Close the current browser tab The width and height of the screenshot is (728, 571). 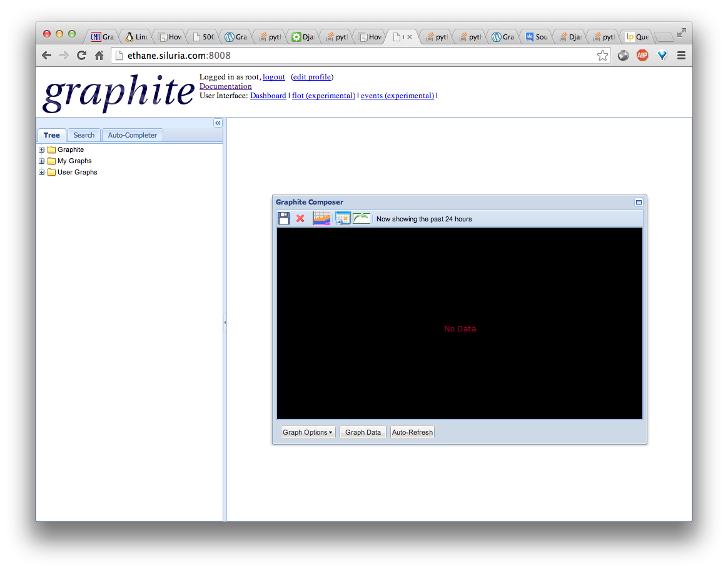(x=410, y=37)
